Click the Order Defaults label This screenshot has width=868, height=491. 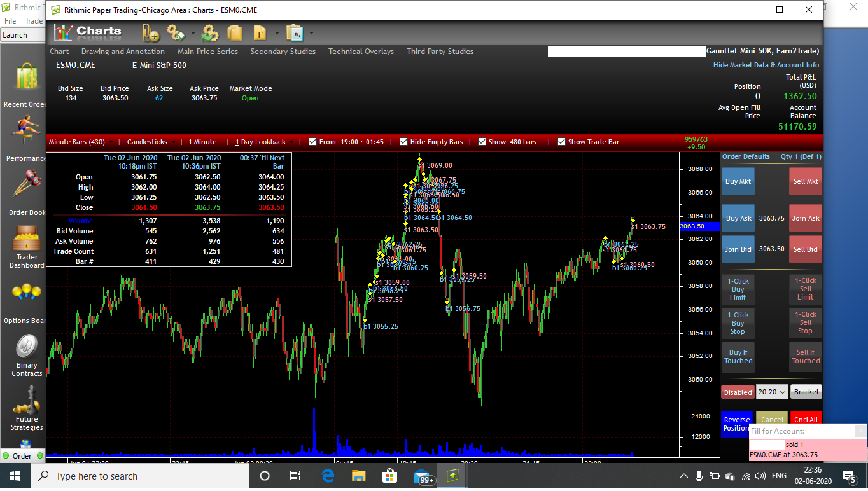(746, 156)
